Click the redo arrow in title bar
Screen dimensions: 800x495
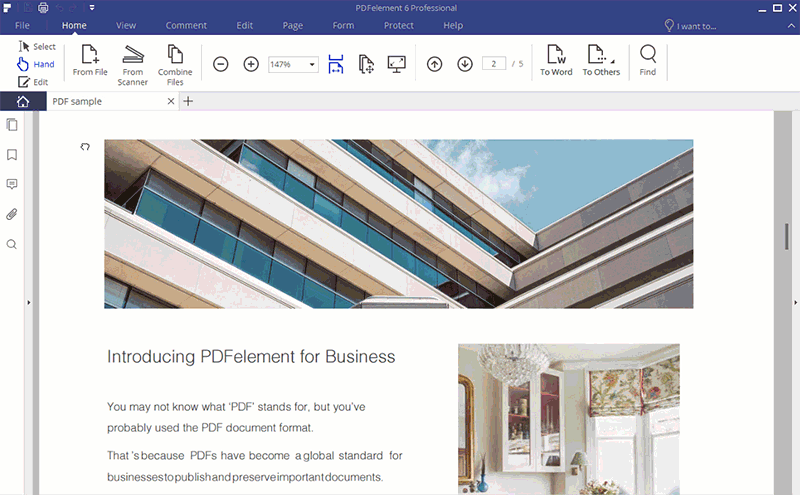pos(74,8)
